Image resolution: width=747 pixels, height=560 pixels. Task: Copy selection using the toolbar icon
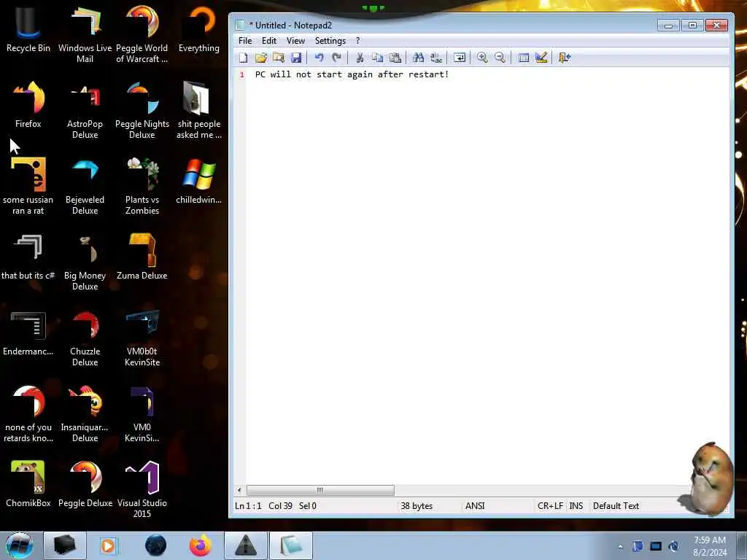coord(377,58)
